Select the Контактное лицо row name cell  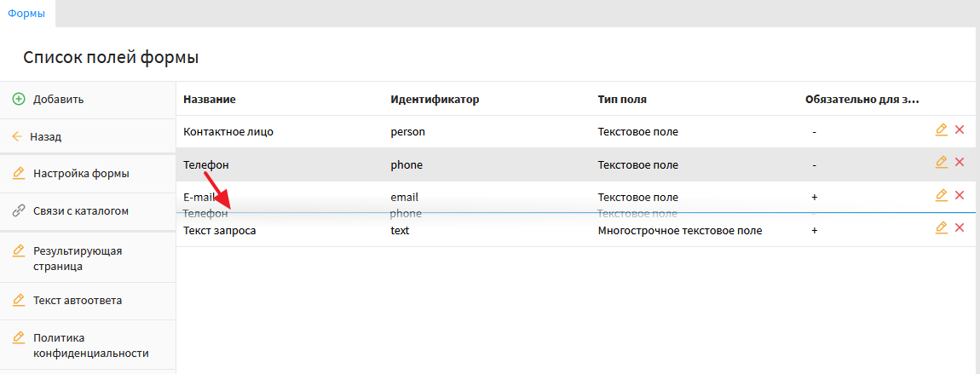228,132
